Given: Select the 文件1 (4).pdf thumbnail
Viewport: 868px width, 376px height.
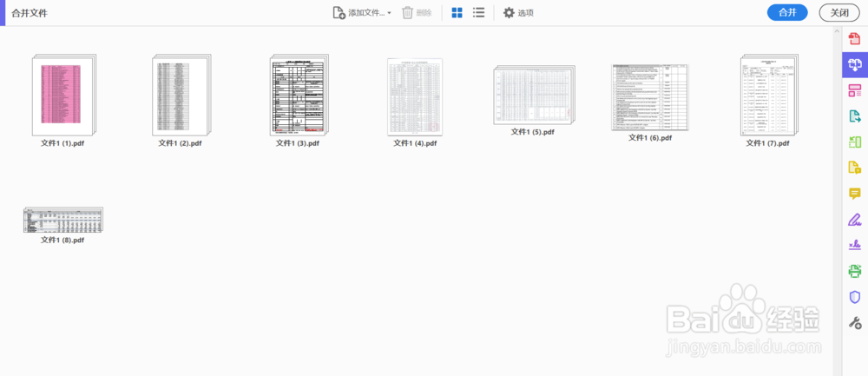Looking at the screenshot, I should tap(415, 97).
